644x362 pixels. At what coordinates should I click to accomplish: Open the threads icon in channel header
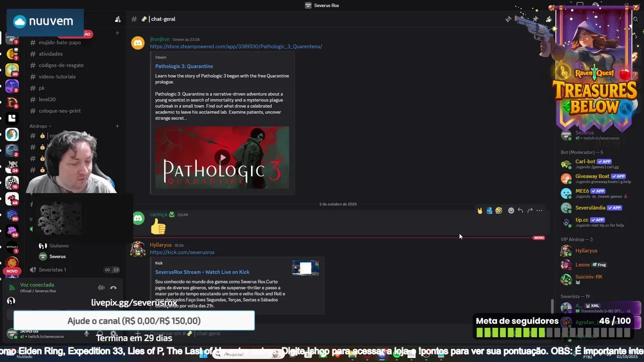[x=509, y=19]
